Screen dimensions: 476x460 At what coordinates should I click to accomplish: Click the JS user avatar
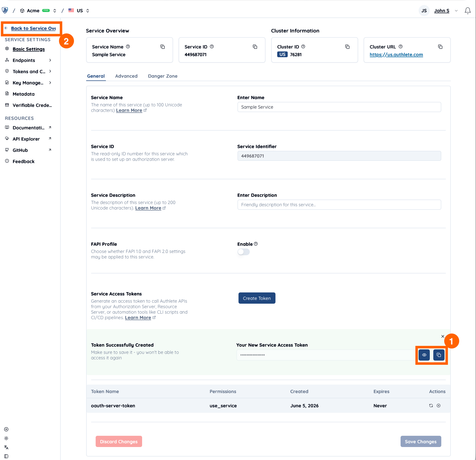(424, 10)
